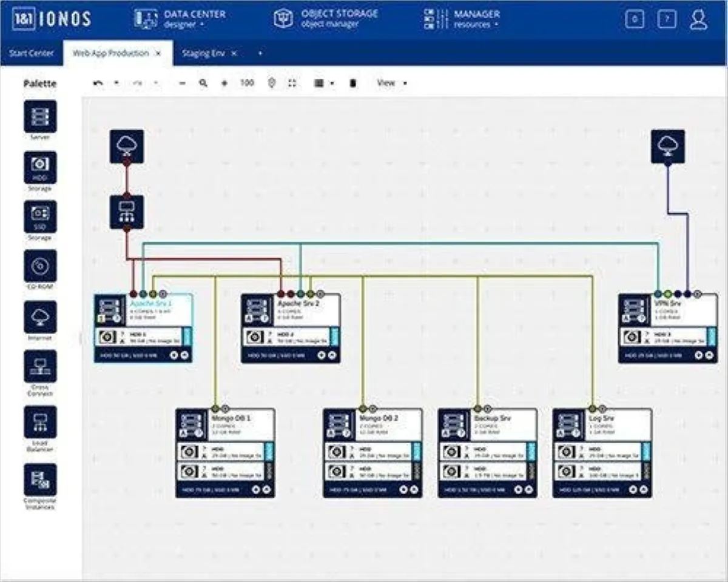Close the Staging Env tab

coord(234,53)
